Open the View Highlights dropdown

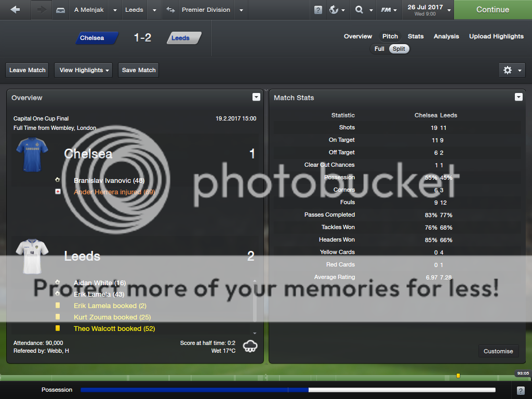click(x=83, y=70)
